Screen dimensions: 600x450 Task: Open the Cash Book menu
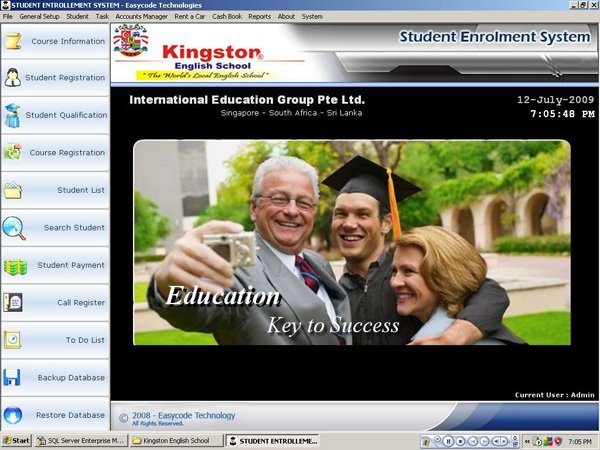tap(226, 17)
